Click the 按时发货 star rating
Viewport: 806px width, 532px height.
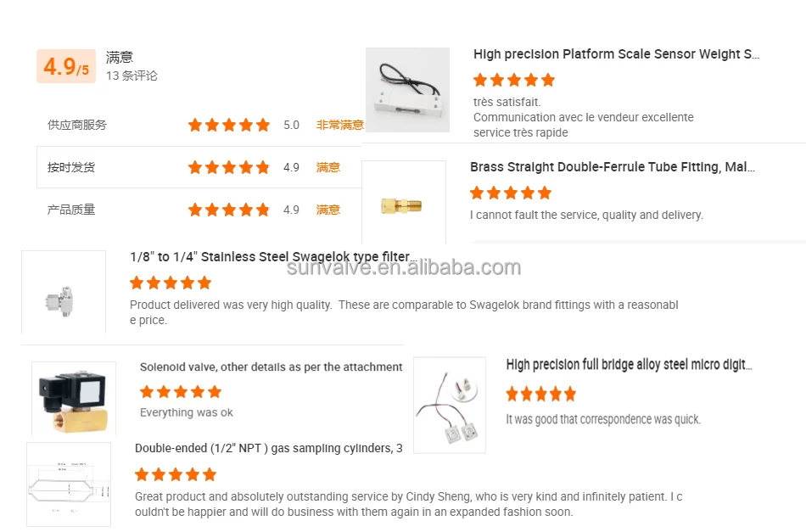[228, 167]
